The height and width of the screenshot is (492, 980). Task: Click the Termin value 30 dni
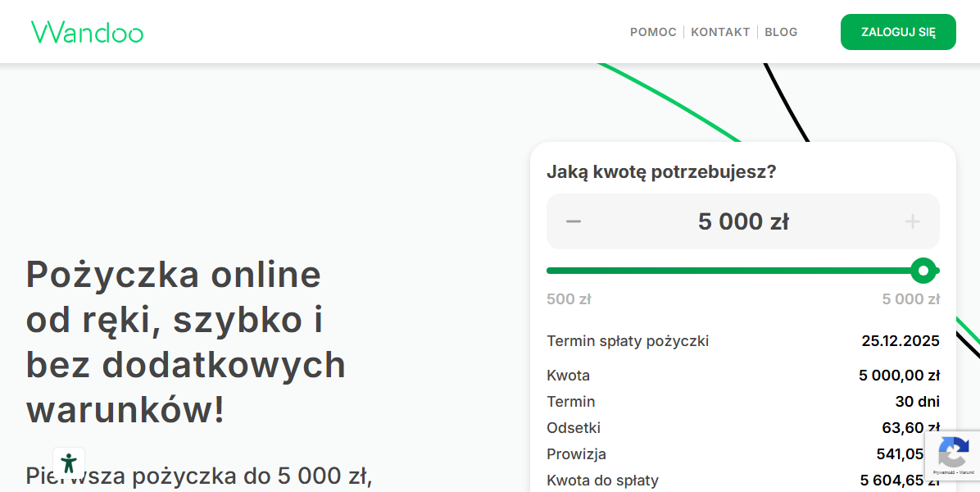(x=917, y=402)
